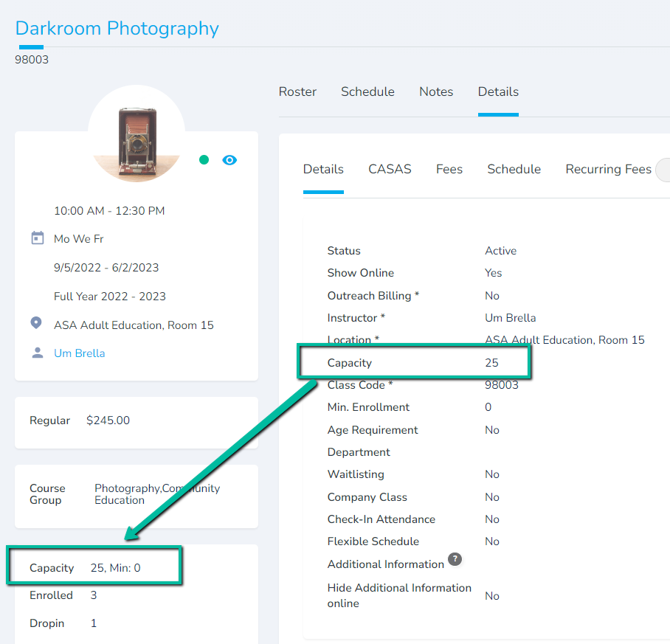
Task: Toggle the blue eye visibility icon
Action: [229, 160]
